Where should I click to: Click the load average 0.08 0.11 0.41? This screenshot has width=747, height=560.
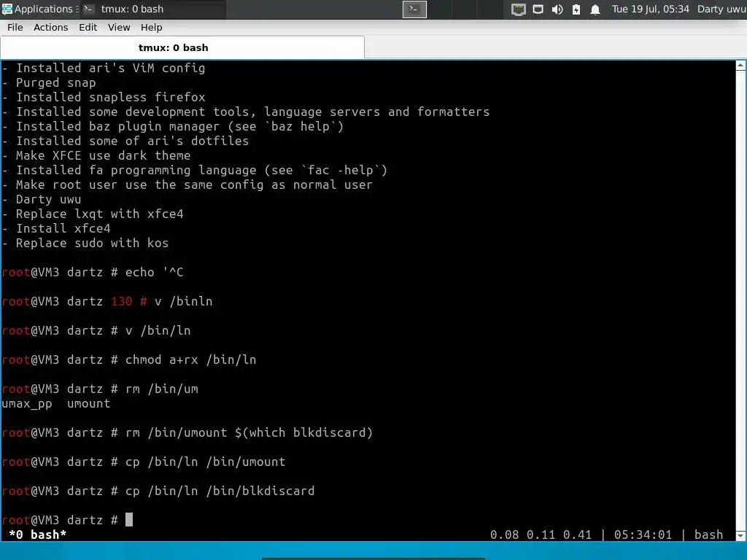tap(541, 534)
